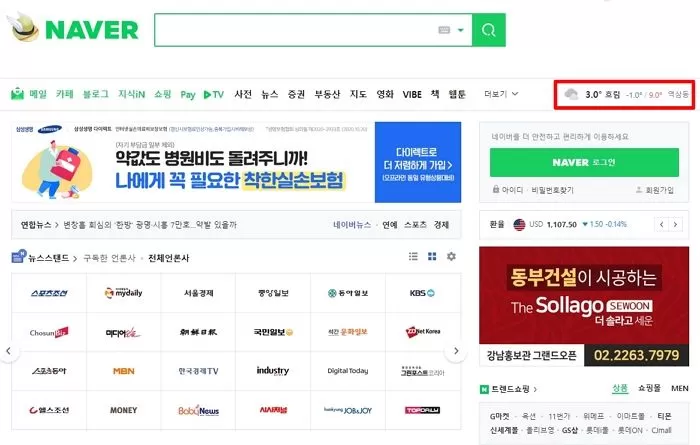The image size is (700, 445).
Task: Switch to 구독한 언론사 tab
Action: pyautogui.click(x=109, y=258)
